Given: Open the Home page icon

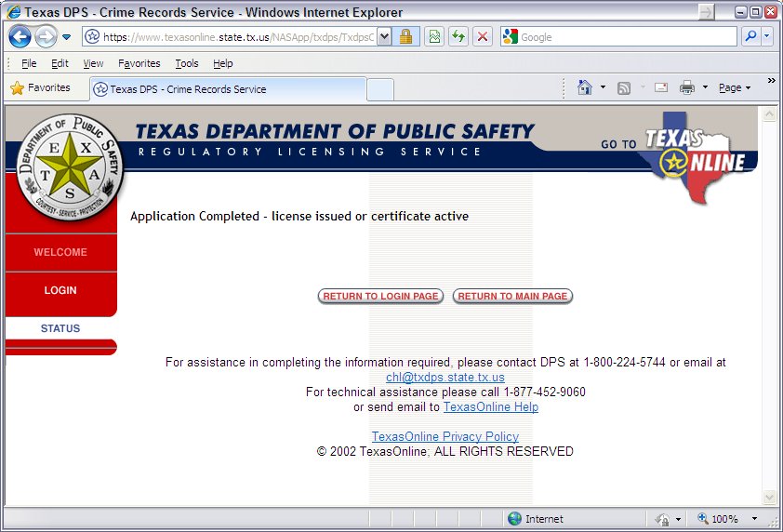Looking at the screenshot, I should [x=584, y=88].
